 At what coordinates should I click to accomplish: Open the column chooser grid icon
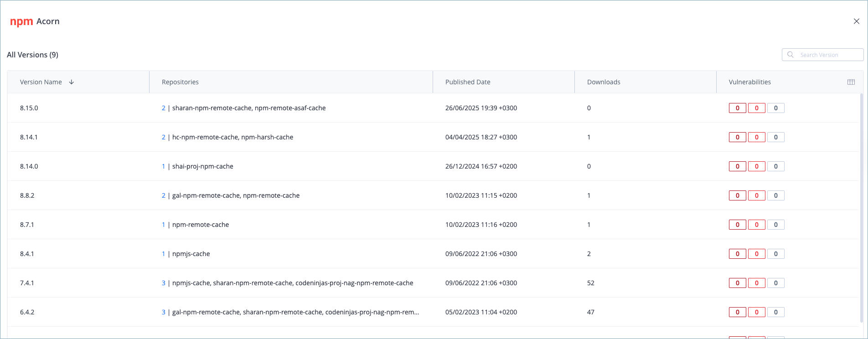click(x=851, y=82)
